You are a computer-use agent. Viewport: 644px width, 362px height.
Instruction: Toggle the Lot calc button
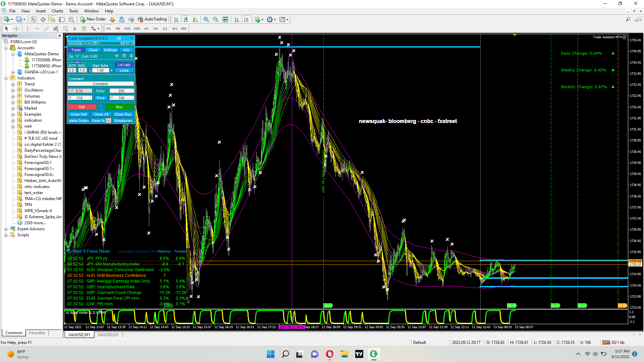[124, 65]
